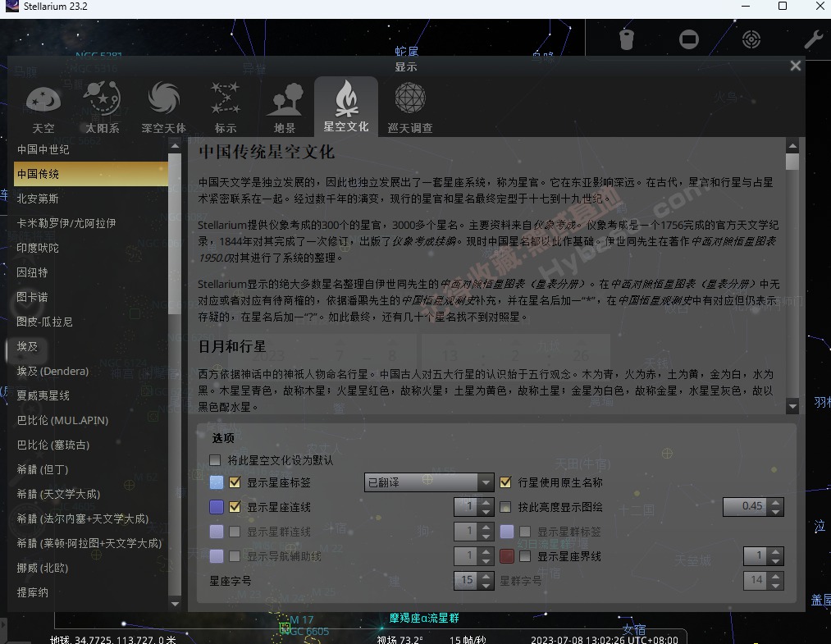Screen dimensions: 831x644
Task: Select 巴比伦 (塞琉古) entry
Action: click(x=90, y=445)
